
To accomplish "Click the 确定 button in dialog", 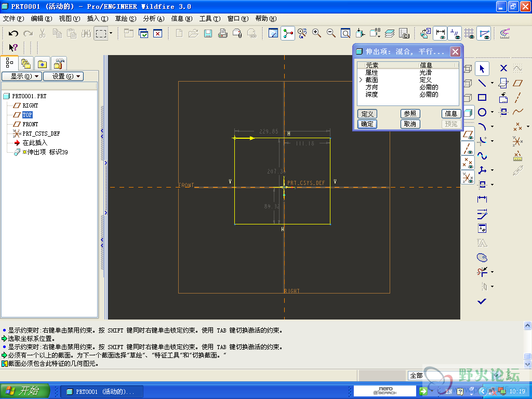I will 367,124.
